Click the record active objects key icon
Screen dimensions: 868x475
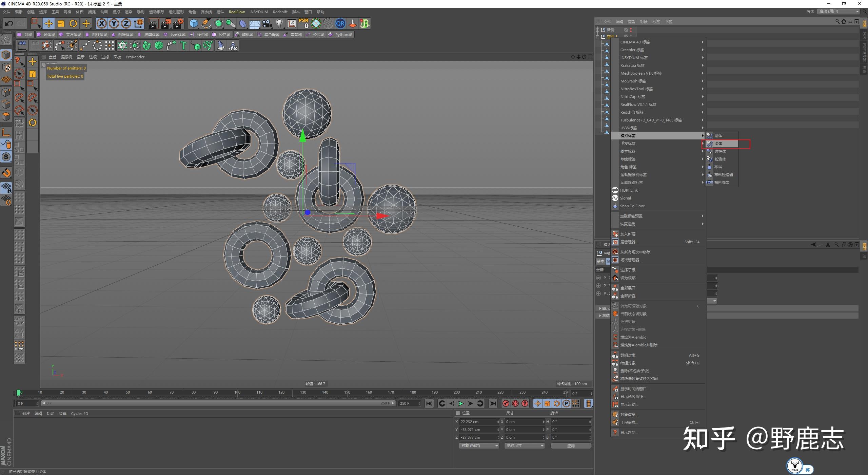coord(506,403)
